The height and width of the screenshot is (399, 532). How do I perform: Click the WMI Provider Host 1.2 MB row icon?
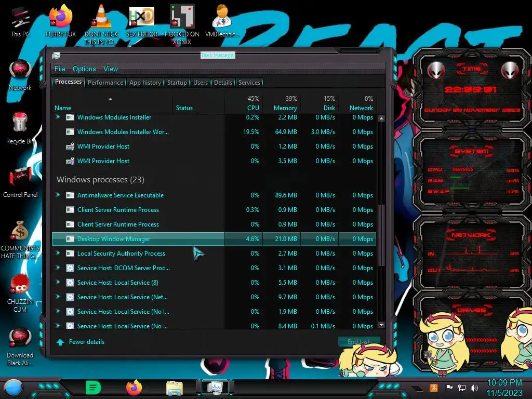coord(70,147)
